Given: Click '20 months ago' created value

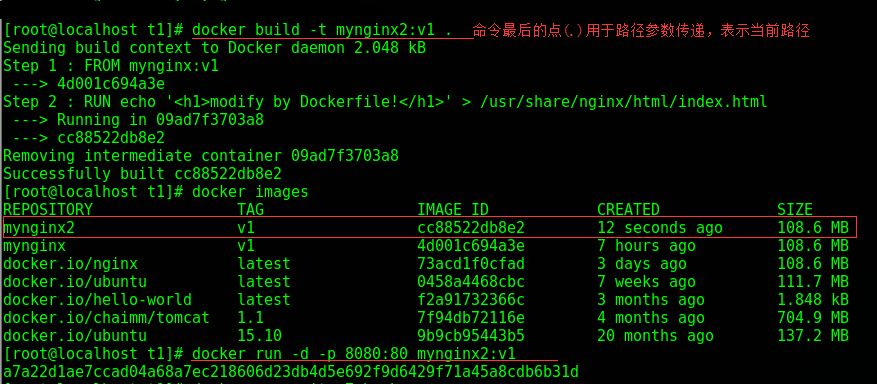Looking at the screenshot, I should (x=656, y=335).
